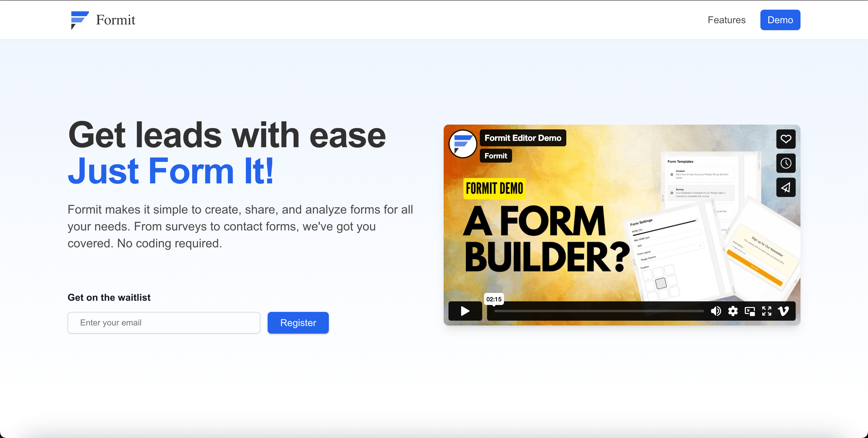The width and height of the screenshot is (868, 438).
Task: Open the player settings gear
Action: pos(733,311)
